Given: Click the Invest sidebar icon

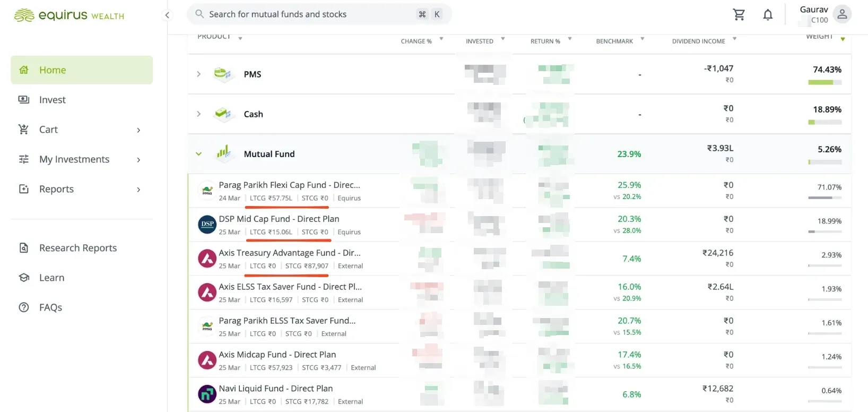Looking at the screenshot, I should 24,99.
